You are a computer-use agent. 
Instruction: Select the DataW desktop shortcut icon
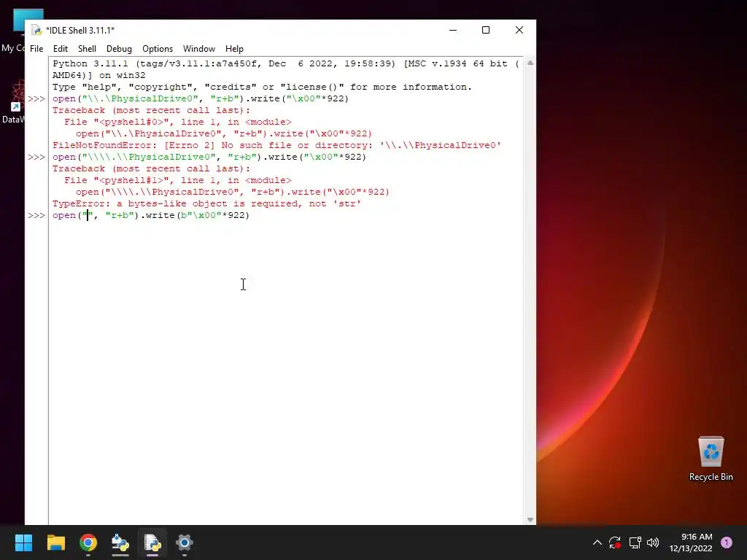coord(13,102)
